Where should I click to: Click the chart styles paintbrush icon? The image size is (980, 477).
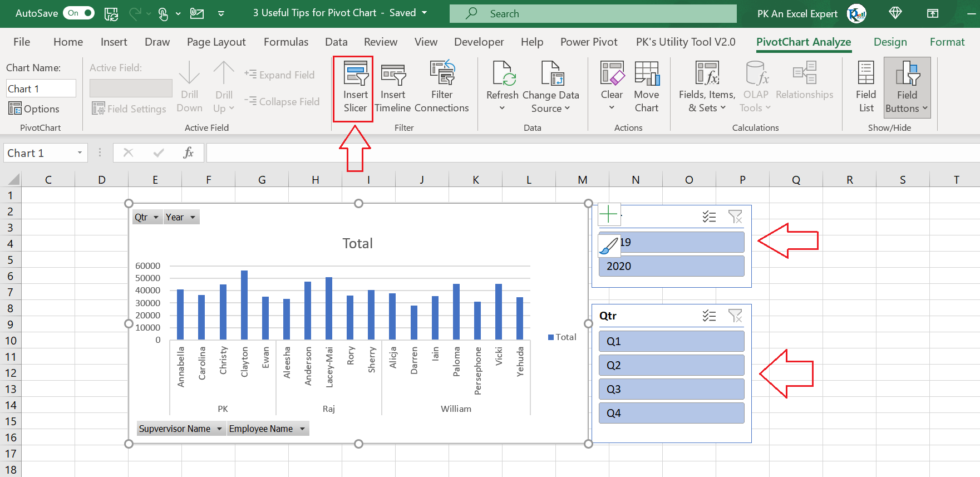(x=609, y=245)
